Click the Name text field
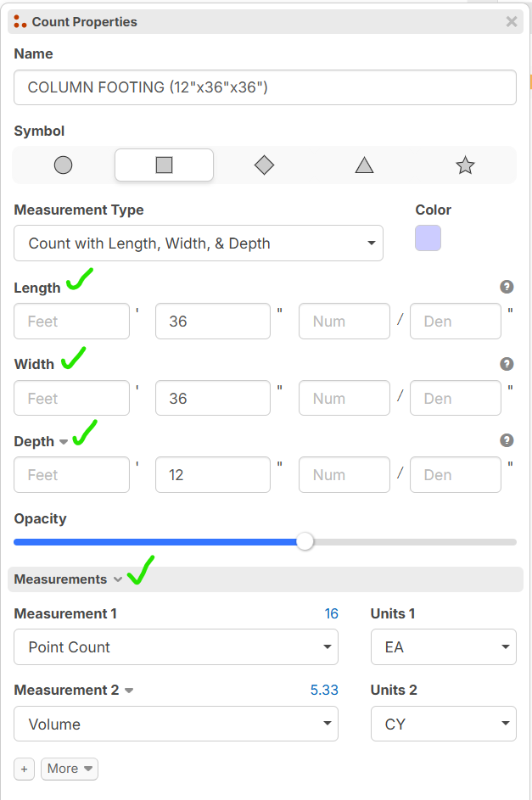Screen dimensions: 532x800 [x=265, y=87]
